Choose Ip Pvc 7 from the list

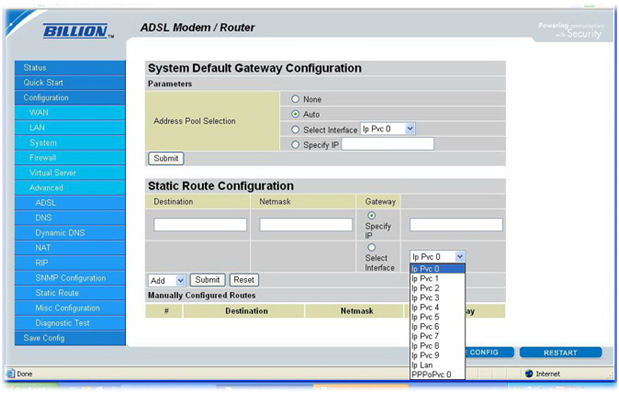point(437,336)
